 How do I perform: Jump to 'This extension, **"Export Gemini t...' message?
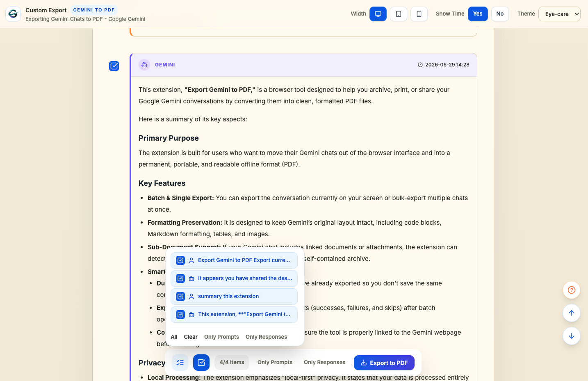[244, 315]
